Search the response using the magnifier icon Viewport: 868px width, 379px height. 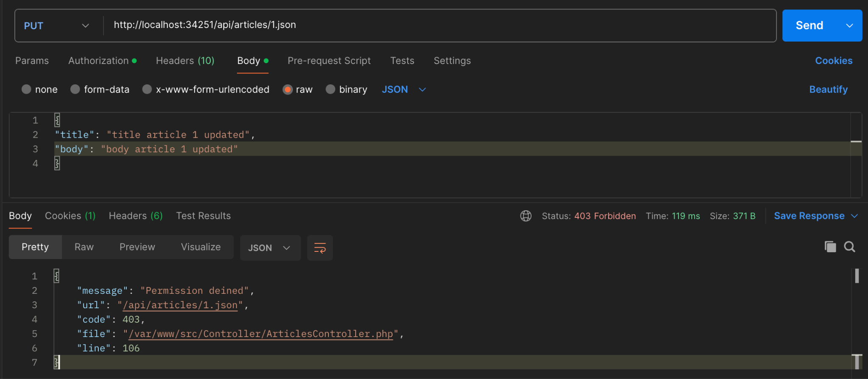849,247
